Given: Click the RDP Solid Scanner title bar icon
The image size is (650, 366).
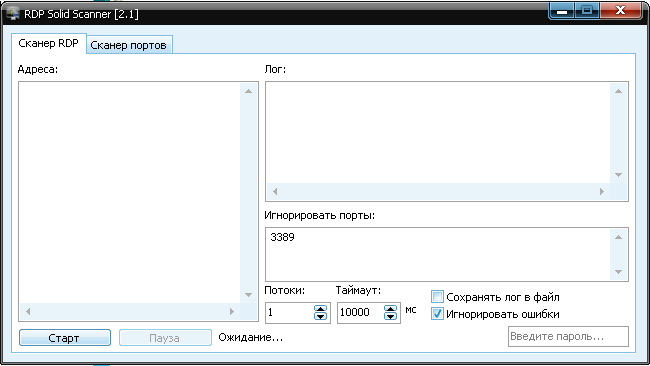Looking at the screenshot, I should (x=12, y=14).
